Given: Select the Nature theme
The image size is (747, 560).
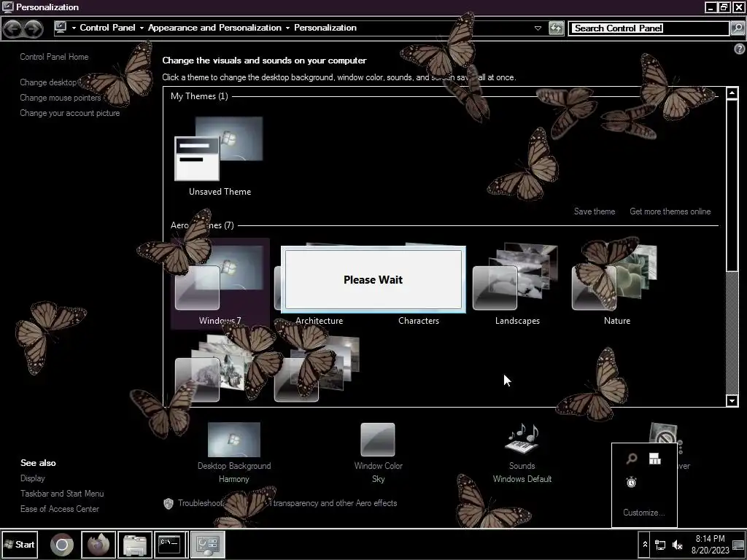Looking at the screenshot, I should pyautogui.click(x=616, y=285).
